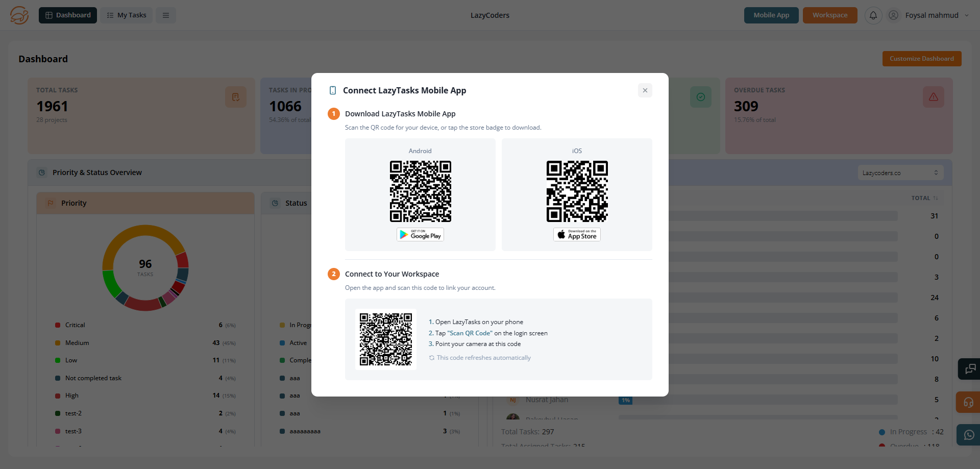Click the Customize Dashboard button
980x469 pixels.
(x=922, y=59)
